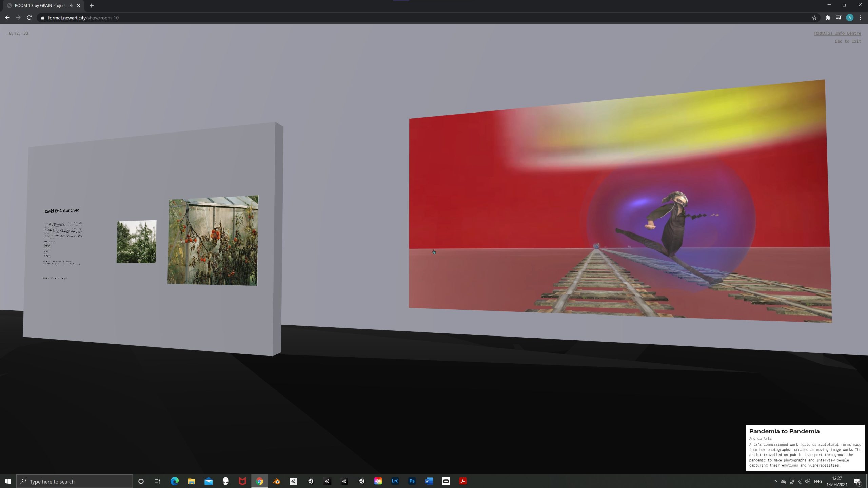Open Adobe Acrobat

[463, 481]
